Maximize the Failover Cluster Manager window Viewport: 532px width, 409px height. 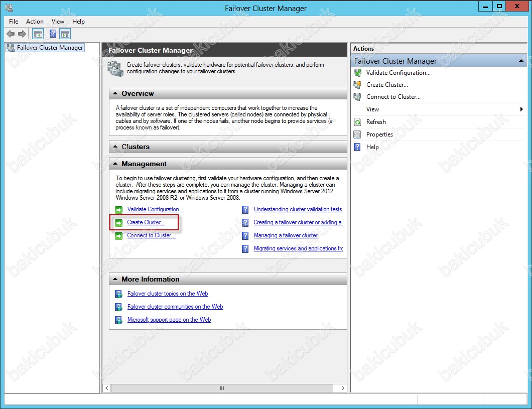point(499,6)
